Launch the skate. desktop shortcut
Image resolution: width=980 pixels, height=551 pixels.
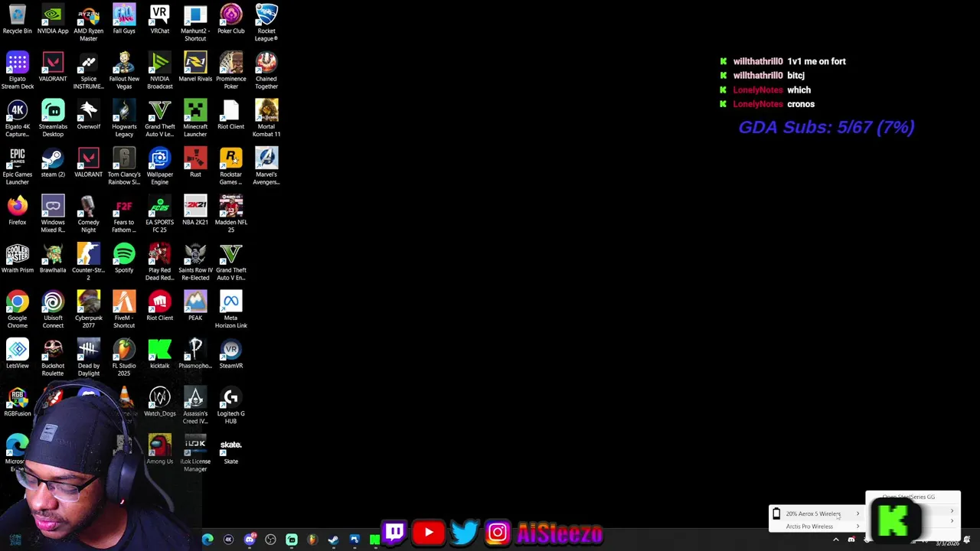pos(230,450)
